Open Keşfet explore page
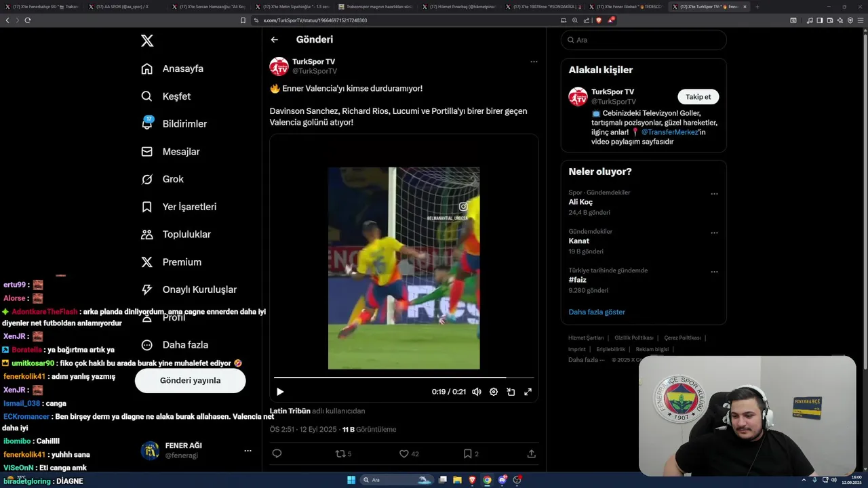The image size is (868, 488). click(165, 96)
